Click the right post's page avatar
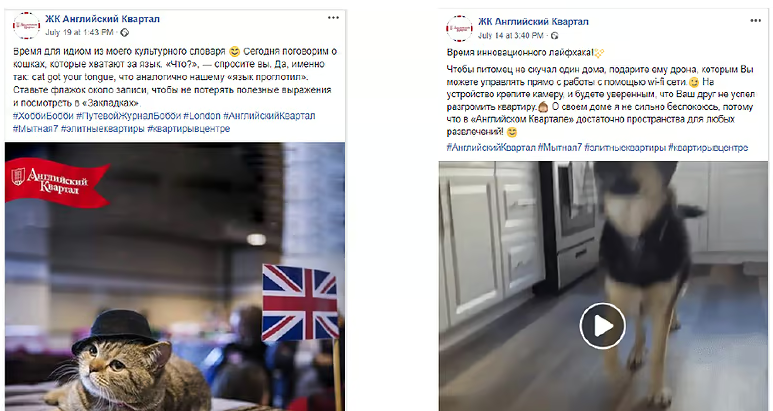This screenshot has width=773, height=411. [x=459, y=29]
